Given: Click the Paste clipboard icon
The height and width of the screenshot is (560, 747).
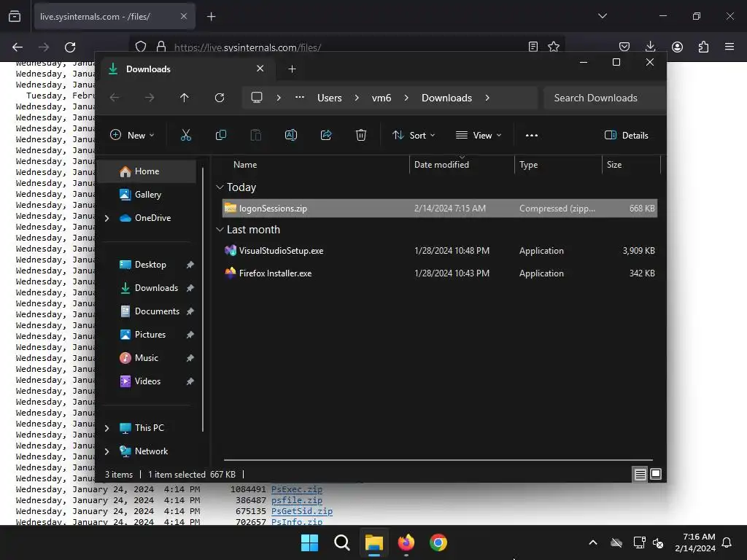Looking at the screenshot, I should 256,135.
